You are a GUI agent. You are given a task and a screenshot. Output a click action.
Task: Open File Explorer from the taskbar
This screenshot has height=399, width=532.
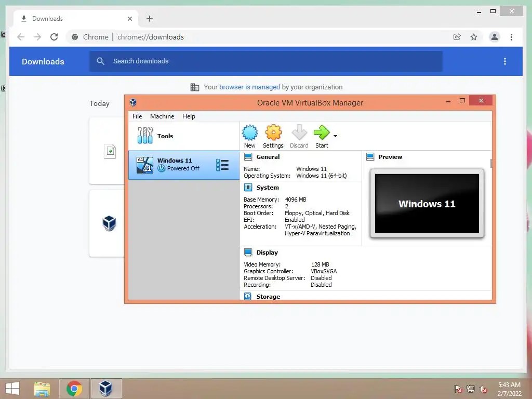coord(42,389)
